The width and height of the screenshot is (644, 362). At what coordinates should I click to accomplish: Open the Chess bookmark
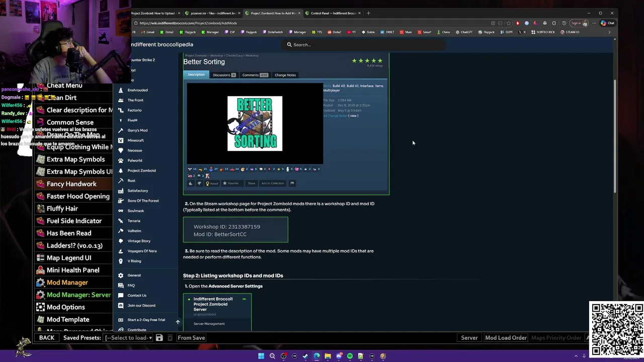[x=443, y=32]
